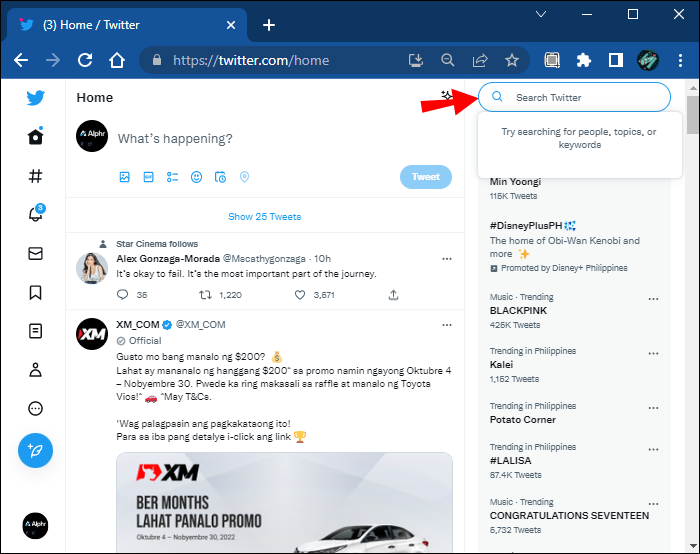700x554 pixels.
Task: Open Messages envelope icon
Action: click(x=35, y=254)
